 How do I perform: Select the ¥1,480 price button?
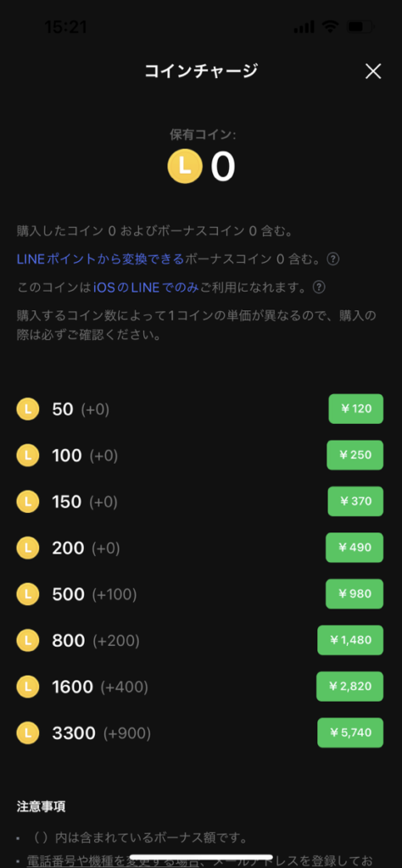(x=350, y=640)
